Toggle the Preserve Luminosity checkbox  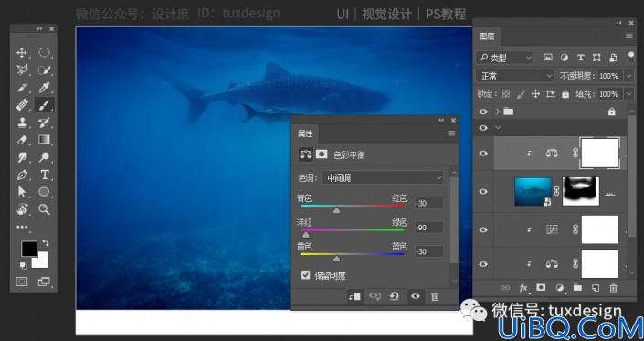point(305,275)
